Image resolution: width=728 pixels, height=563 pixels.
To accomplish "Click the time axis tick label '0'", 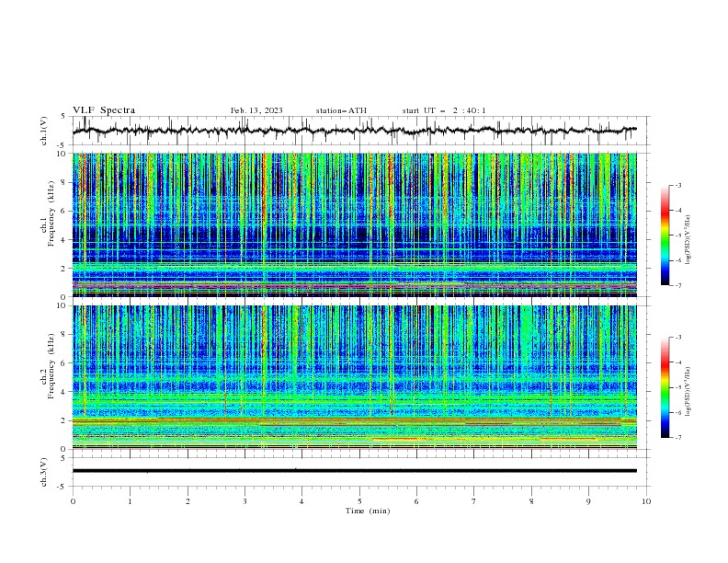I will (73, 501).
